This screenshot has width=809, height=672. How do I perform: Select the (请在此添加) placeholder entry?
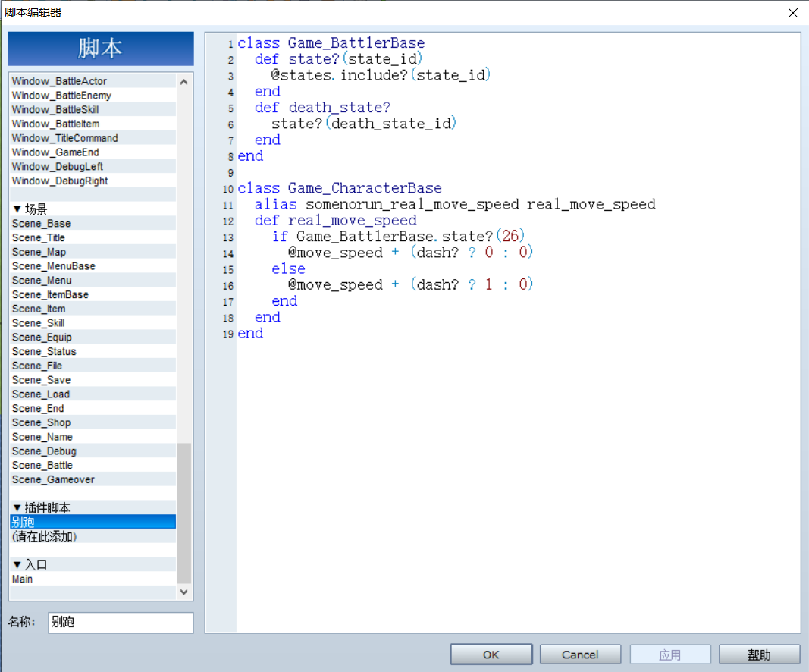pyautogui.click(x=93, y=536)
